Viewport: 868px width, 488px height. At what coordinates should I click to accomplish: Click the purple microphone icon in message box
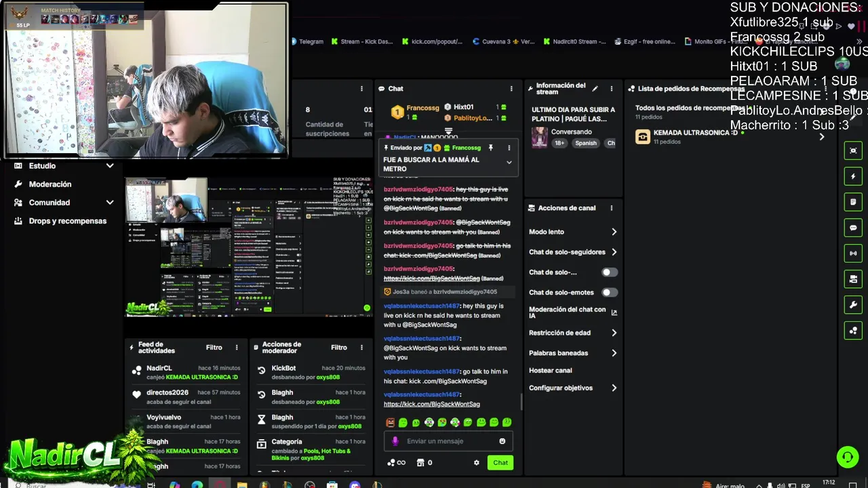click(395, 441)
